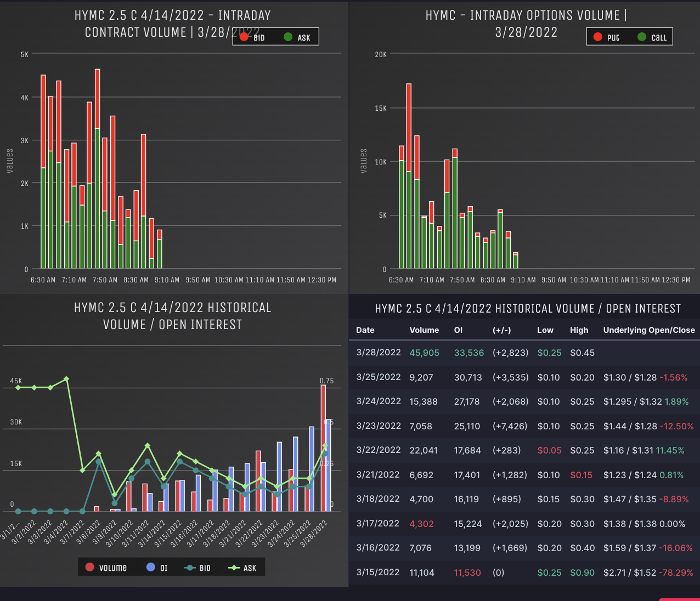700x601 pixels.
Task: Click the Intraday Options Volume chart title
Action: pyautogui.click(x=526, y=24)
